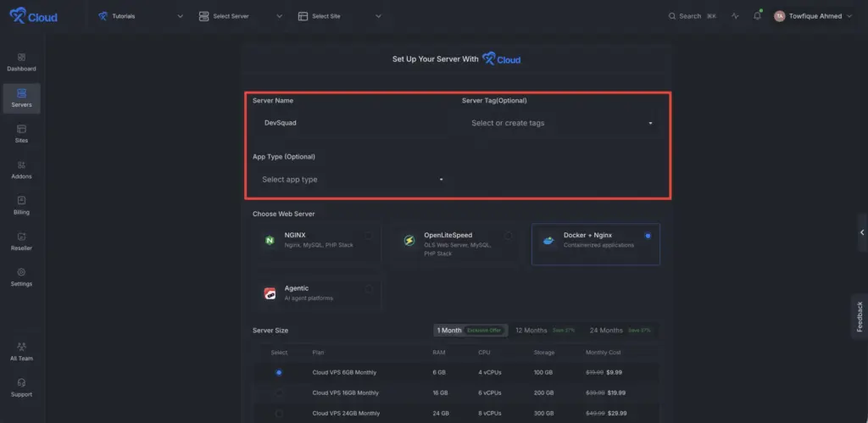
Task: Click the 200 GB storage cell
Action: [x=543, y=392]
